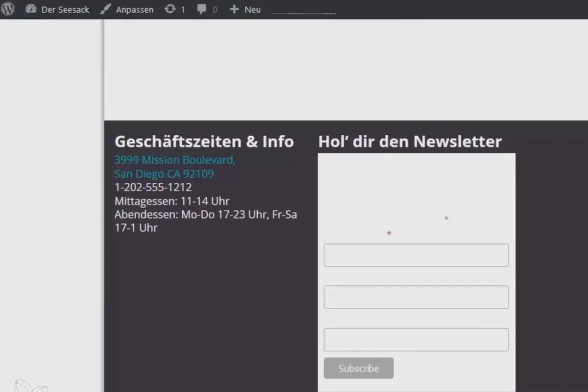Open the updates icon showing 1
This screenshot has width=588, height=392.
point(174,9)
